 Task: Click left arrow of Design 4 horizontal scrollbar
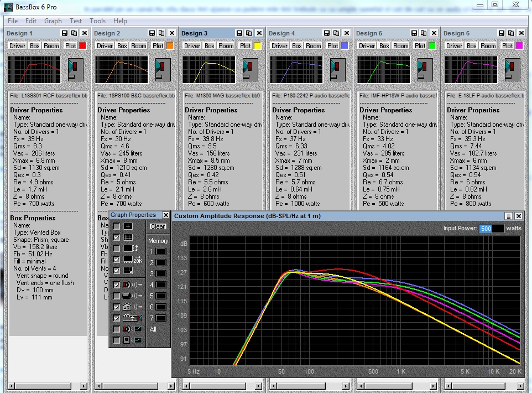click(273, 386)
